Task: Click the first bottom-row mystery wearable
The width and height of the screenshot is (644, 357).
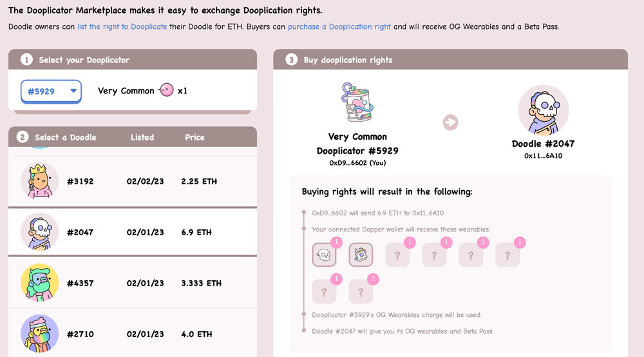Action: [324, 291]
